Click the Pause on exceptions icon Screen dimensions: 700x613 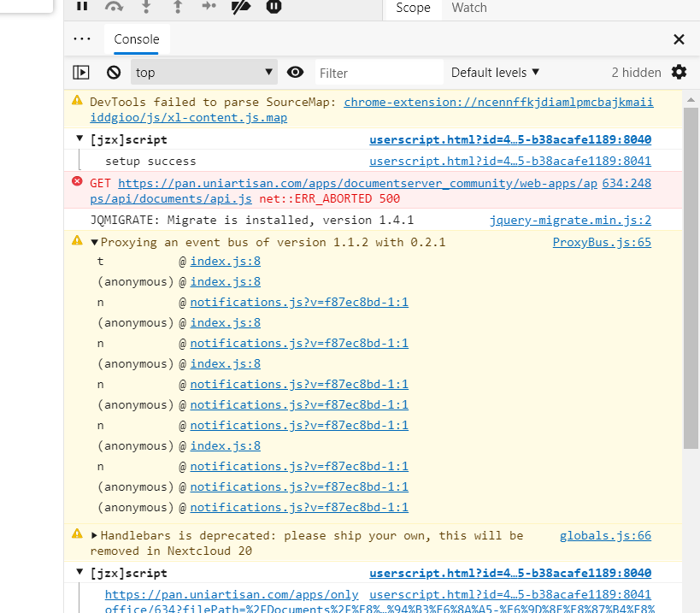pyautogui.click(x=272, y=7)
